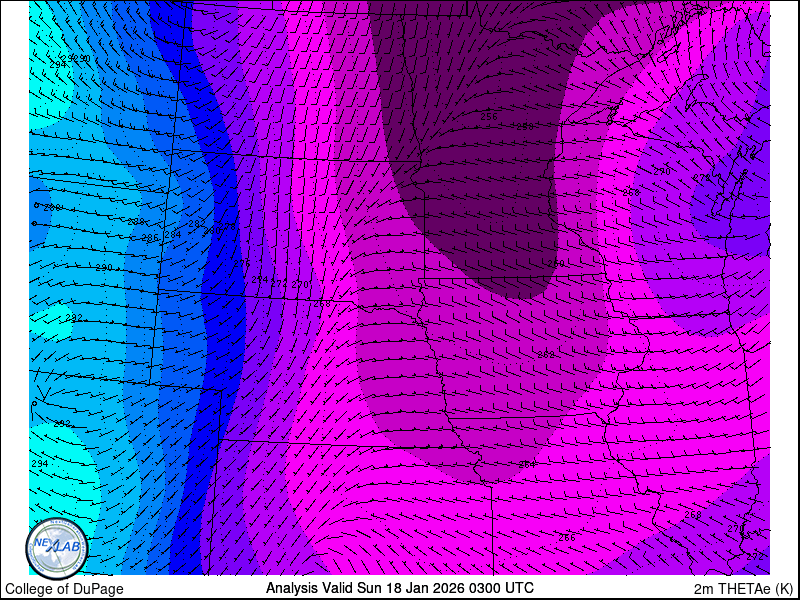
Task: Click the "2m THETAe (K)" title
Action: click(x=744, y=589)
